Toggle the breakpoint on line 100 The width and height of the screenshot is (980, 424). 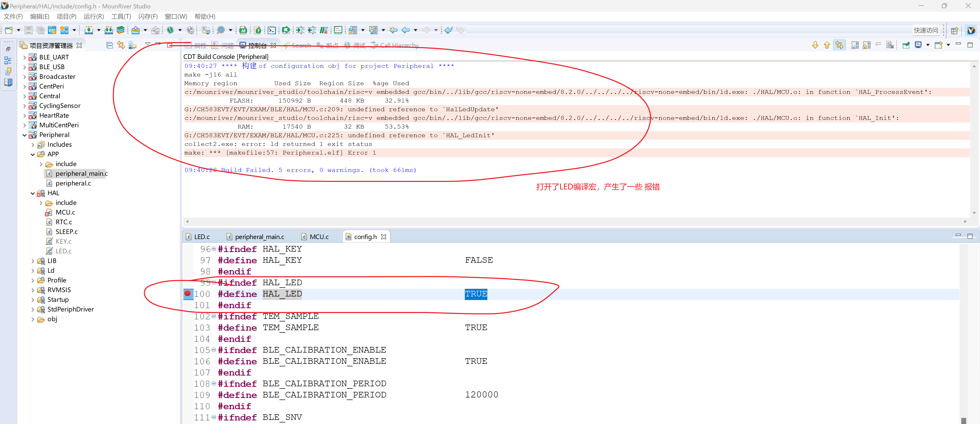click(x=187, y=293)
